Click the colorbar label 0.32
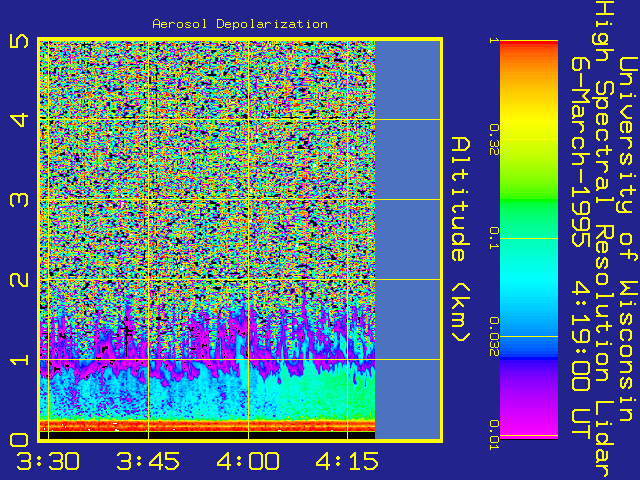Image resolution: width=640 pixels, height=480 pixels. pos(494,140)
